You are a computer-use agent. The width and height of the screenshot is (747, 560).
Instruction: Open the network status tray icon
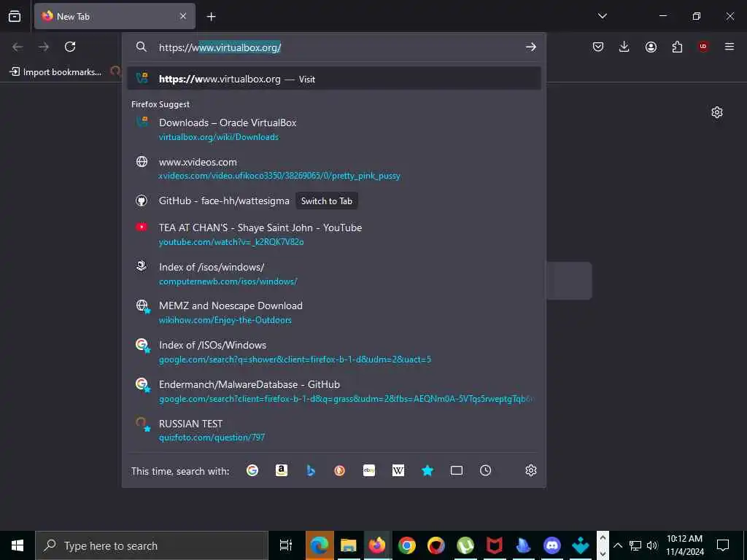[635, 545]
